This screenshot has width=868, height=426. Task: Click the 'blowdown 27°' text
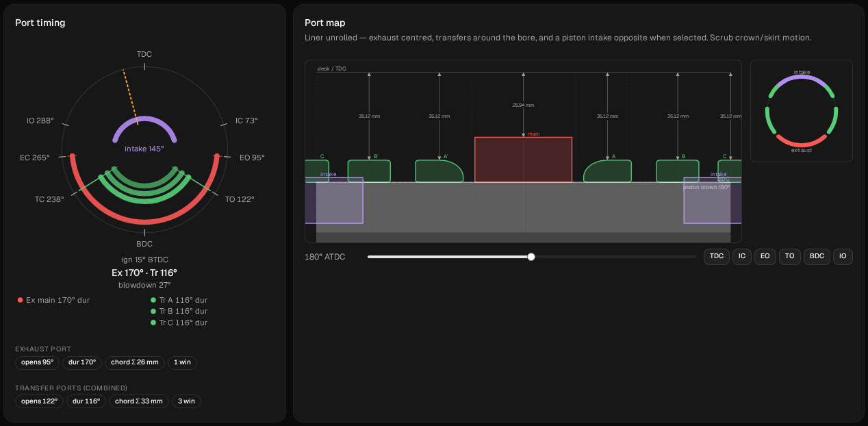[x=144, y=285]
